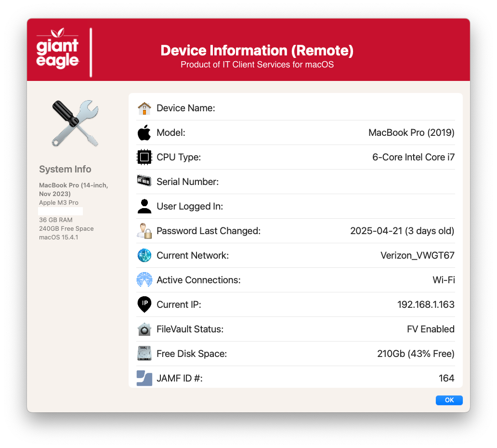Click the CPU chip icon
Viewport: 497px width, 448px height.
pos(144,157)
